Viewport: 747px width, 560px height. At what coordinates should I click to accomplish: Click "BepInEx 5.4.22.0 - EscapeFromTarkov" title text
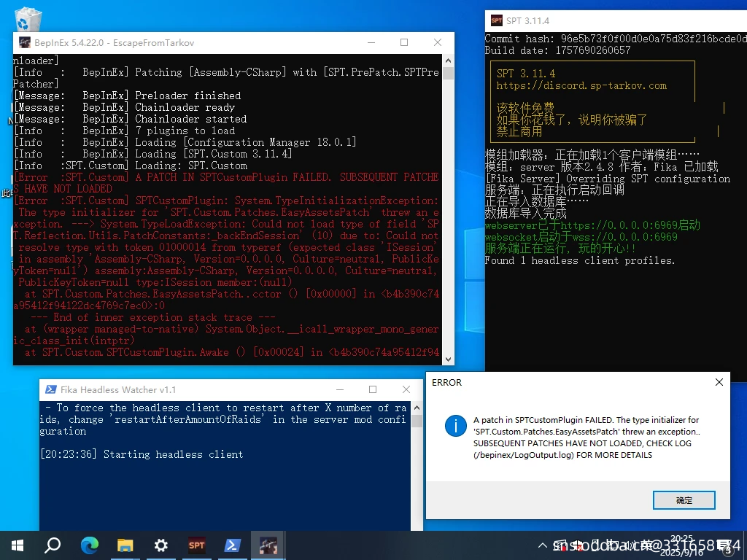coord(115,43)
